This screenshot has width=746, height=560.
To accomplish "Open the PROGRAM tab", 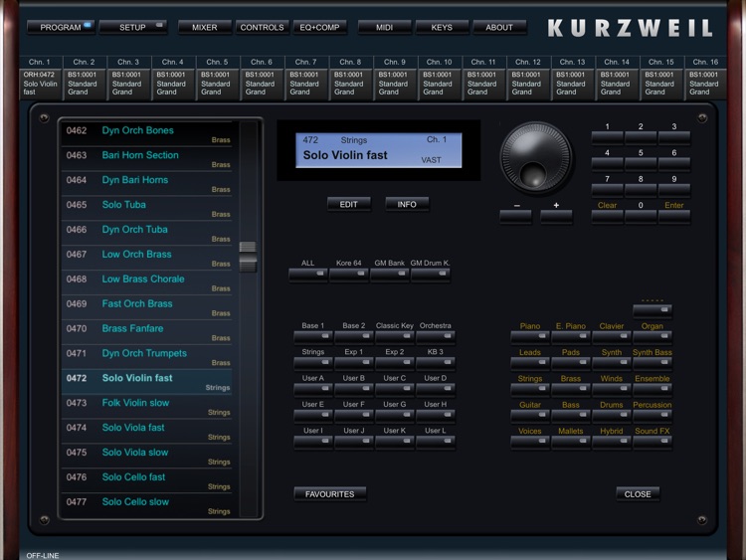I will pos(61,27).
